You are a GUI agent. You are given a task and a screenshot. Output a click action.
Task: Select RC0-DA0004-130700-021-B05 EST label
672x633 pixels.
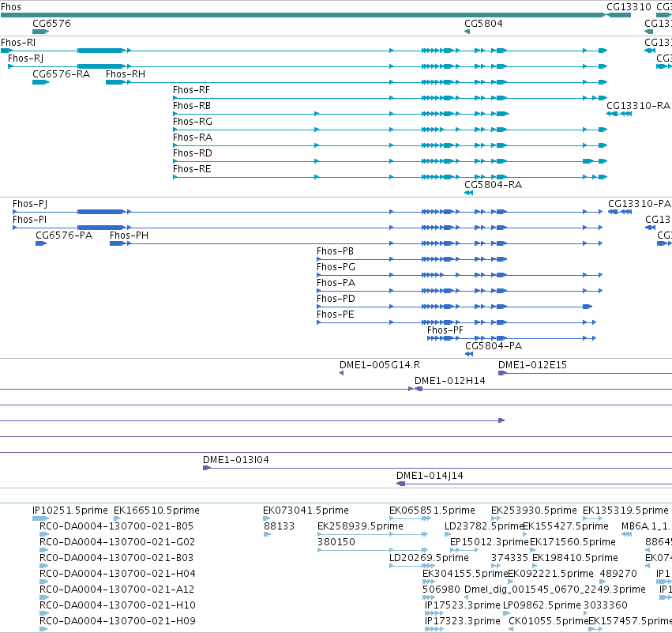coord(116,526)
